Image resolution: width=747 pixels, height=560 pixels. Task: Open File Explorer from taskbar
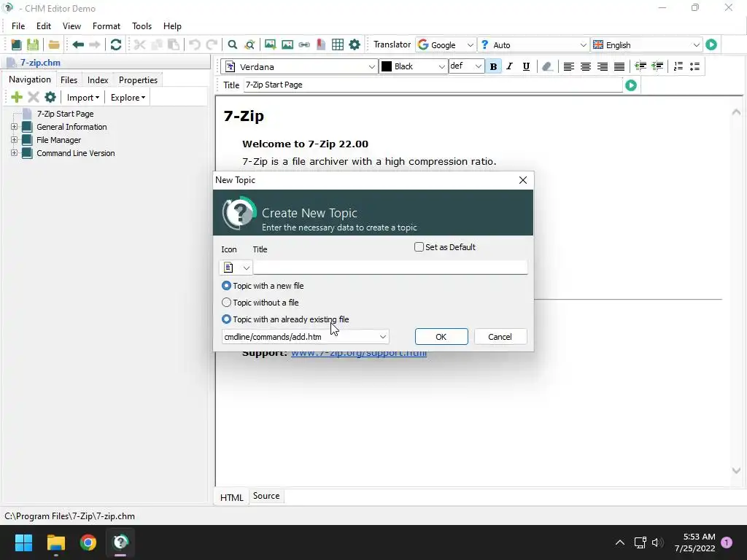pyautogui.click(x=55, y=542)
